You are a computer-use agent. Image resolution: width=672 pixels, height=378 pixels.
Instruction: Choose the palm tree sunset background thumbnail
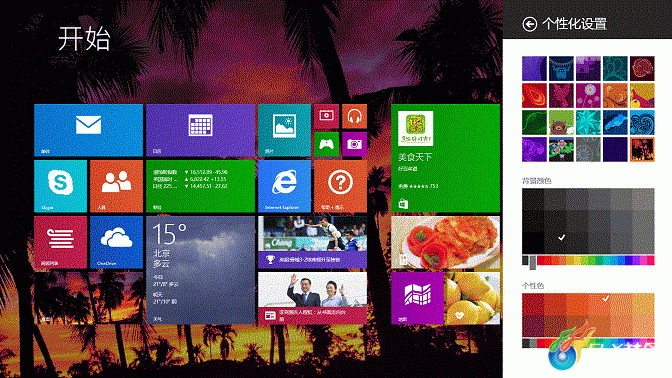click(642, 149)
